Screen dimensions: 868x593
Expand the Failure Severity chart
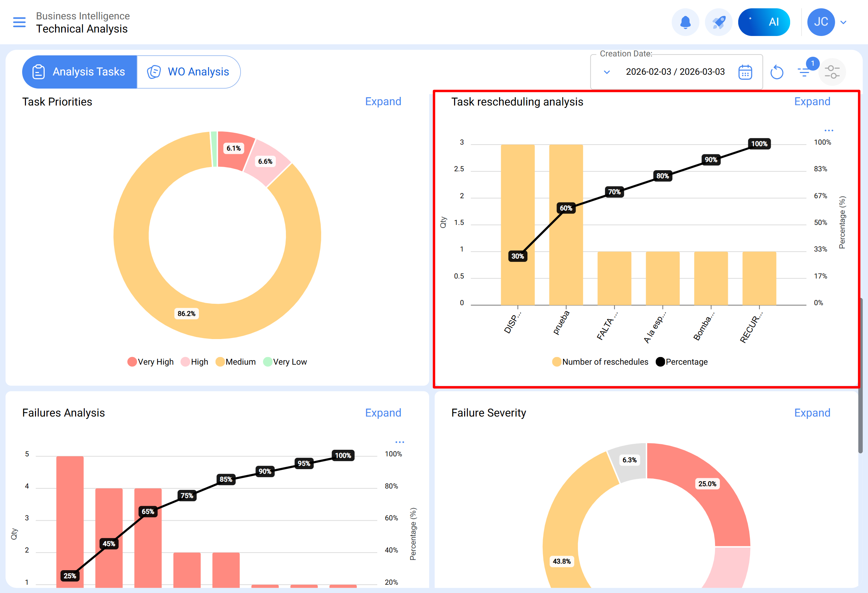pyautogui.click(x=812, y=413)
